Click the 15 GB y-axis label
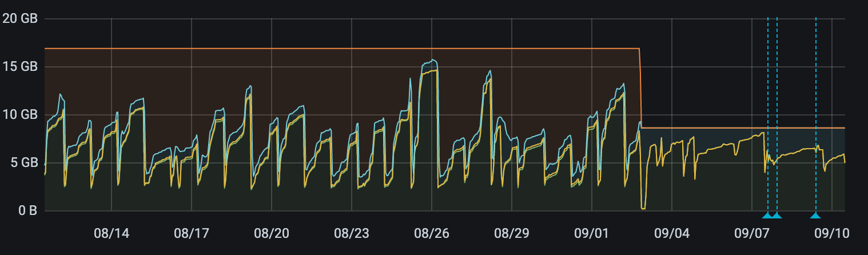Image resolution: width=868 pixels, height=255 pixels. [20, 67]
